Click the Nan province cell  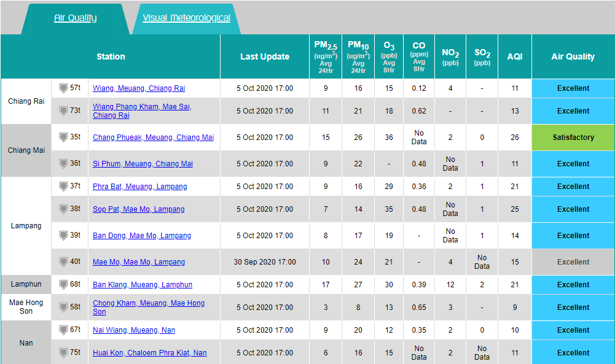tap(26, 343)
